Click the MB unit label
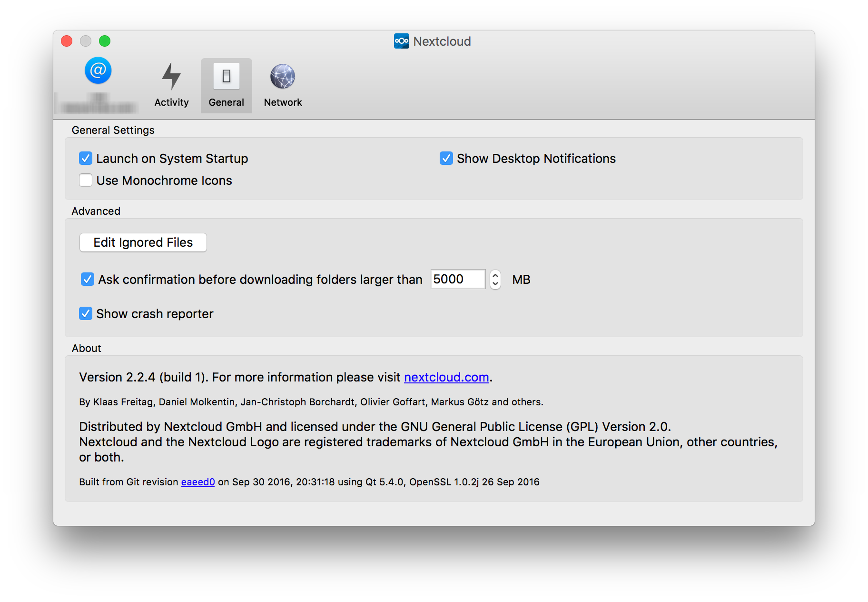The width and height of the screenshot is (868, 602). tap(521, 280)
